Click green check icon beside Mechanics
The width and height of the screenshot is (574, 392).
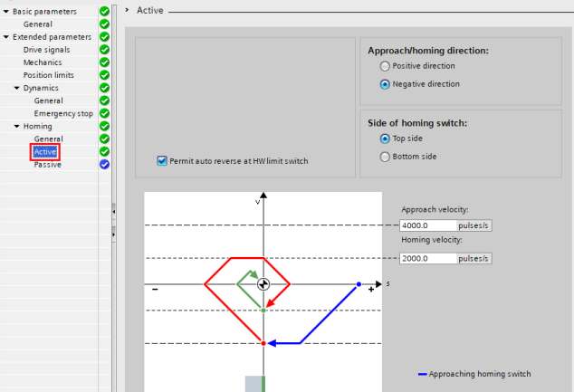[104, 62]
